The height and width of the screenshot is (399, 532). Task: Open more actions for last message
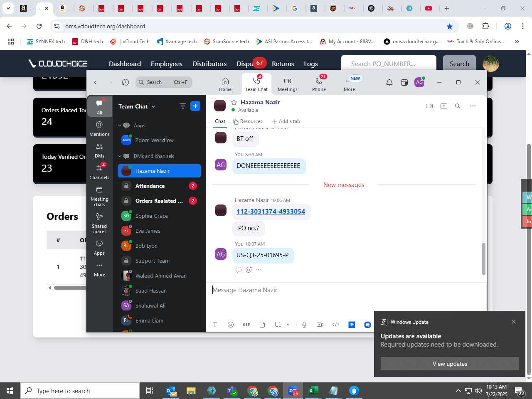coord(259,270)
